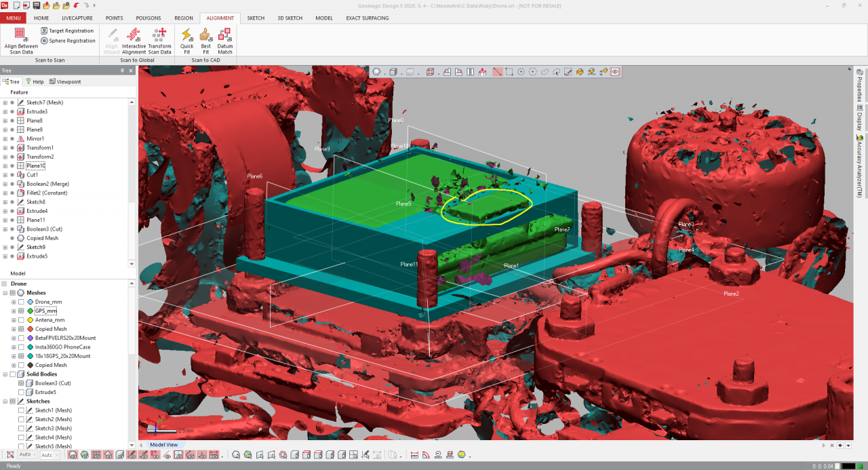Open the Sphere Registration tool
This screenshot has height=470, width=868.
pyautogui.click(x=67, y=40)
